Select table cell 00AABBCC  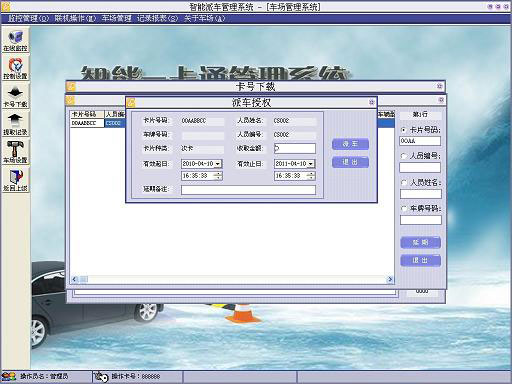coord(87,123)
